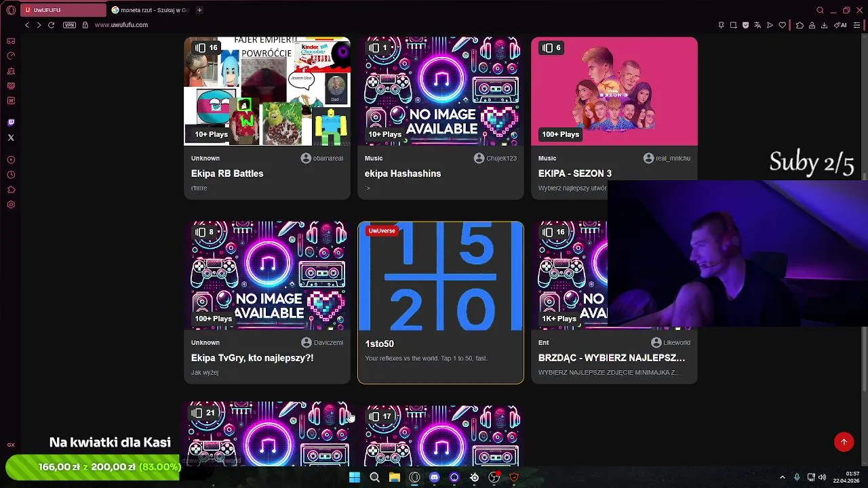Open GX Corner gamepad icon in sidebar

pyautogui.click(x=11, y=41)
